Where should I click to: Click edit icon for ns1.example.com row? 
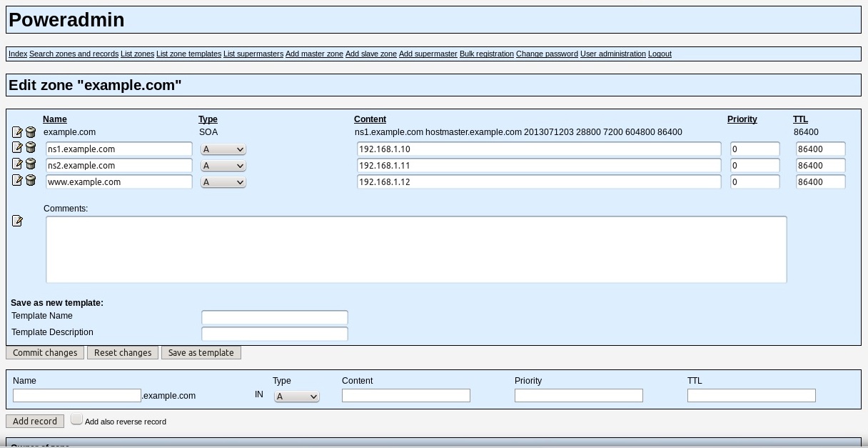(x=17, y=147)
